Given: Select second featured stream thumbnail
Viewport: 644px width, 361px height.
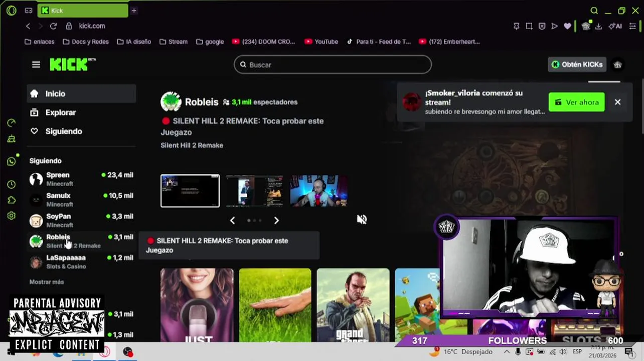Looking at the screenshot, I should tap(254, 191).
